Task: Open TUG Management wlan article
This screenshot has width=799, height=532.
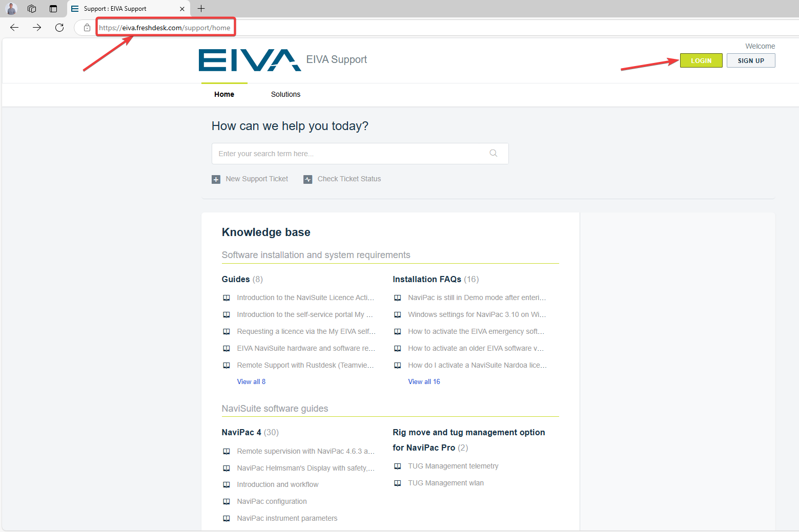Action: pos(446,483)
